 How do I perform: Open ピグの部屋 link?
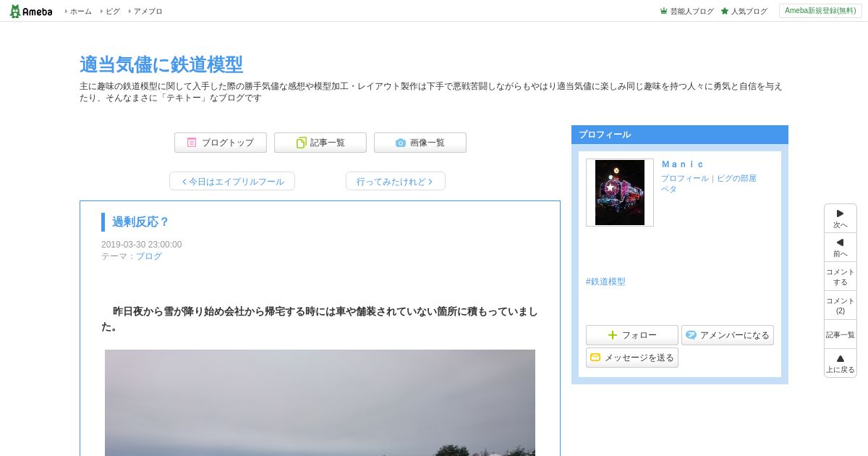coord(736,178)
